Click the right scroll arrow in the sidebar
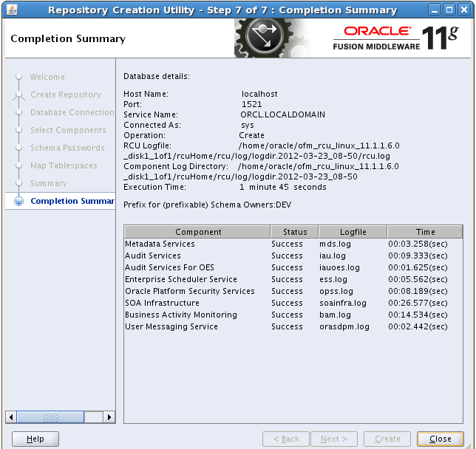The width and height of the screenshot is (476, 449). [109, 417]
